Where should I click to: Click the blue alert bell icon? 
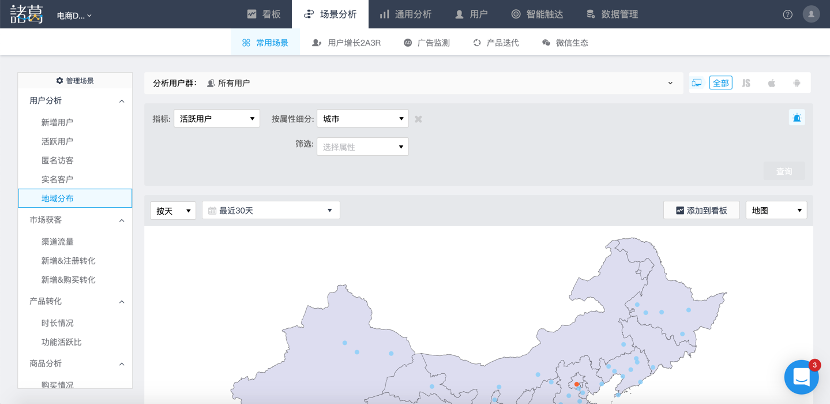click(797, 117)
